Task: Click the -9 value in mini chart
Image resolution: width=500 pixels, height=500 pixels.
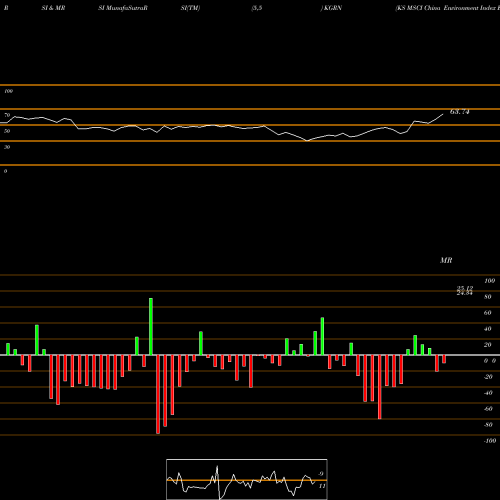Action: point(320,474)
